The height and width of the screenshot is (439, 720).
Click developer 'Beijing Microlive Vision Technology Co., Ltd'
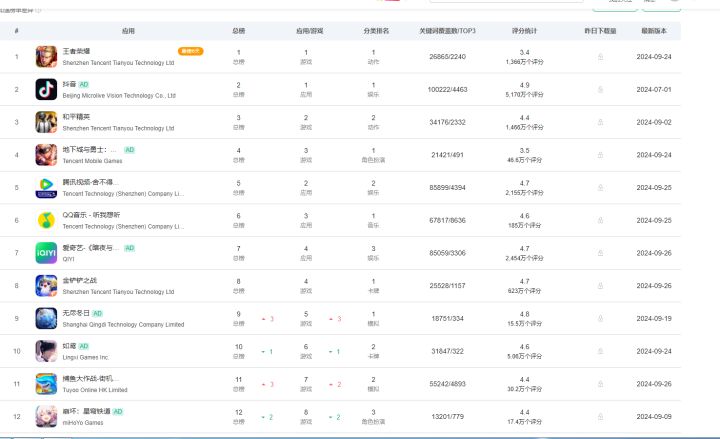click(119, 96)
